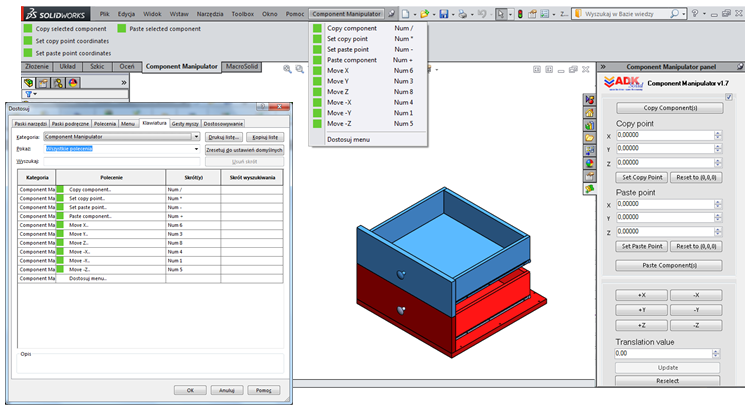This screenshot has height=409, width=749.
Task: Click the Component Manipulator task pane tab icon
Action: tap(589, 189)
